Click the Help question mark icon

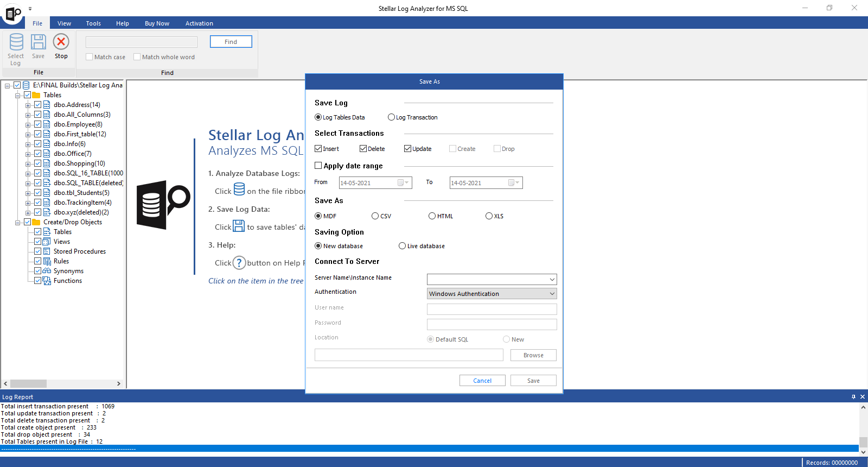(x=239, y=263)
